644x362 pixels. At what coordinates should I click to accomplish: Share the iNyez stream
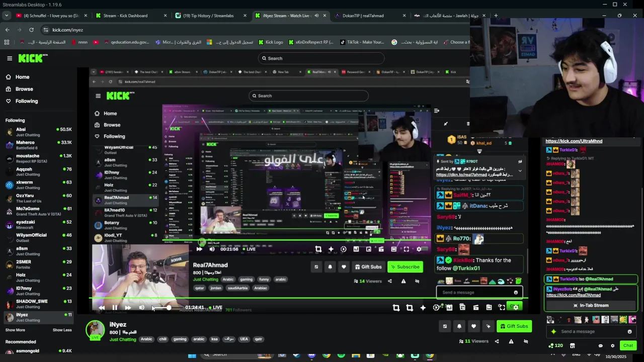tap(497, 341)
